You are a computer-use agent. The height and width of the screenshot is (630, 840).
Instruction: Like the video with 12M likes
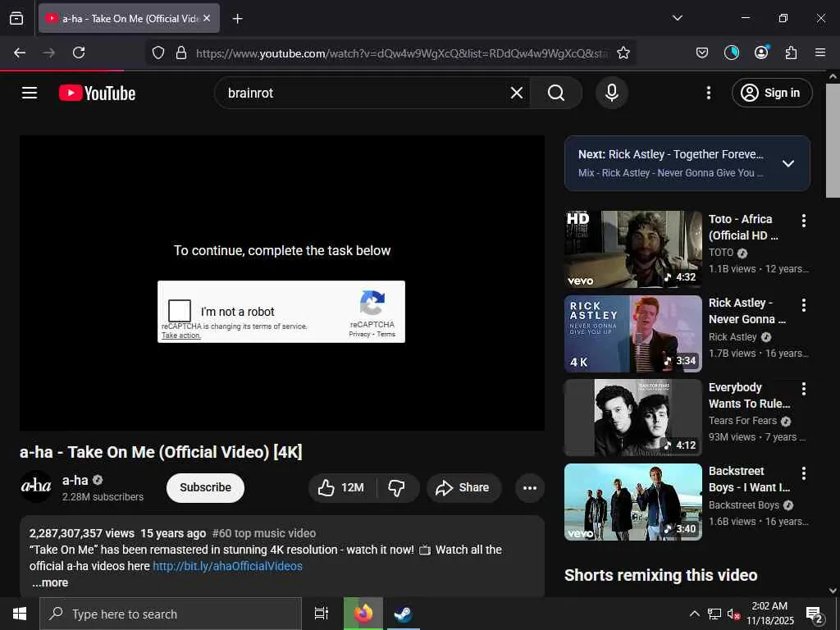tap(341, 487)
